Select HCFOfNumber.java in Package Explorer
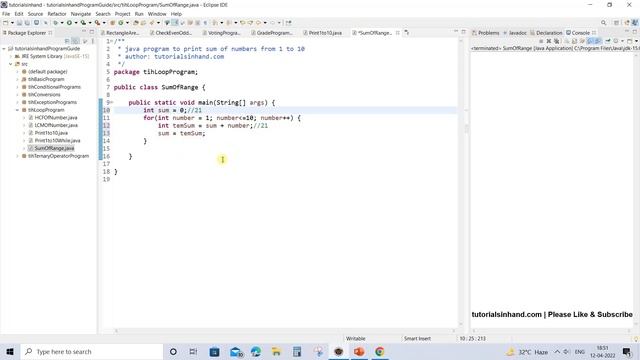 56,118
